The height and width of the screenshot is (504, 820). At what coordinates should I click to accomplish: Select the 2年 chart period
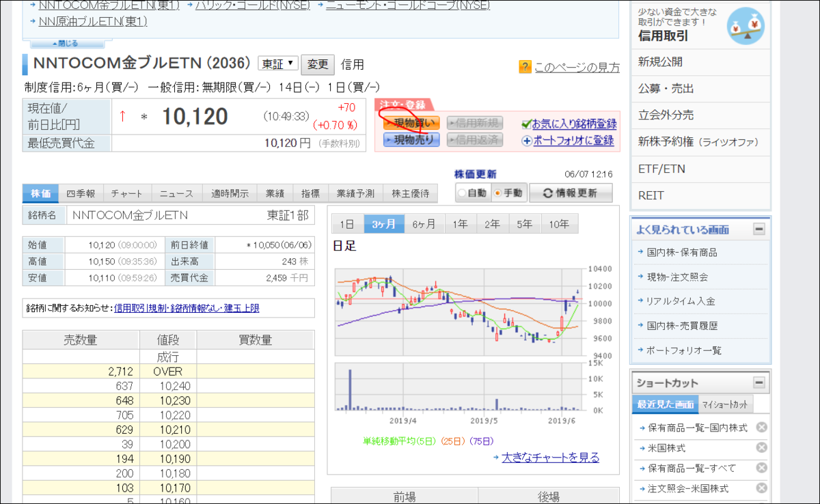click(493, 224)
